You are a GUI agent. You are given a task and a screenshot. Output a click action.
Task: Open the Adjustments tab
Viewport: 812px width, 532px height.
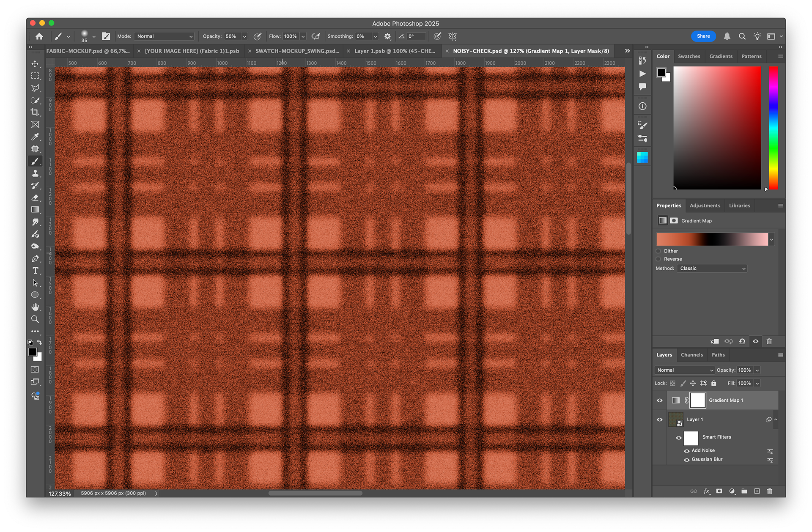click(x=705, y=206)
